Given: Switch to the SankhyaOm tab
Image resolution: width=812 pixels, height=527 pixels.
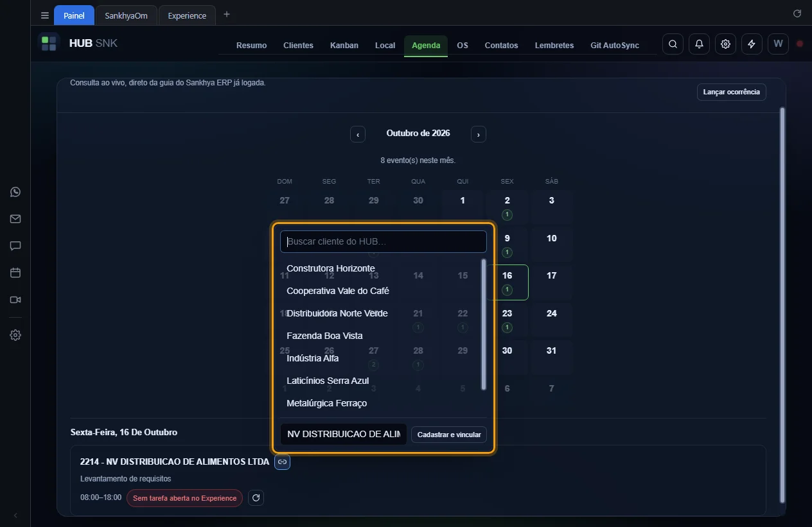Looking at the screenshot, I should [127, 15].
